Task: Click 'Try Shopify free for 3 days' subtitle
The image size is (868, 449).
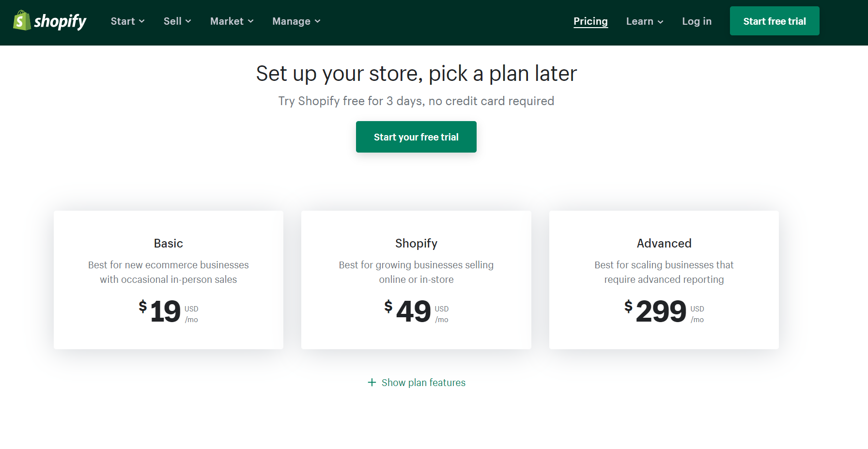Action: [x=416, y=101]
